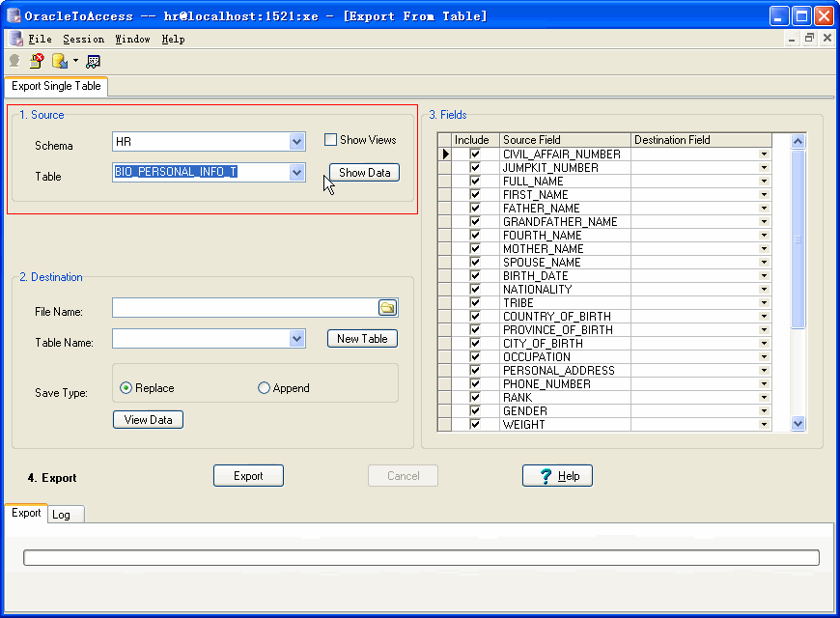Open the File menu
The image size is (840, 618).
tap(40, 40)
